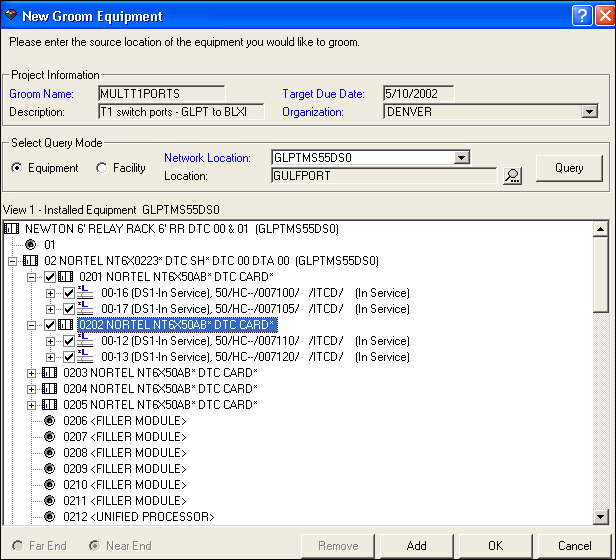This screenshot has width=616, height=560.
Task: Uncheck the 0202 NORTEL card checkbox
Action: [50, 325]
